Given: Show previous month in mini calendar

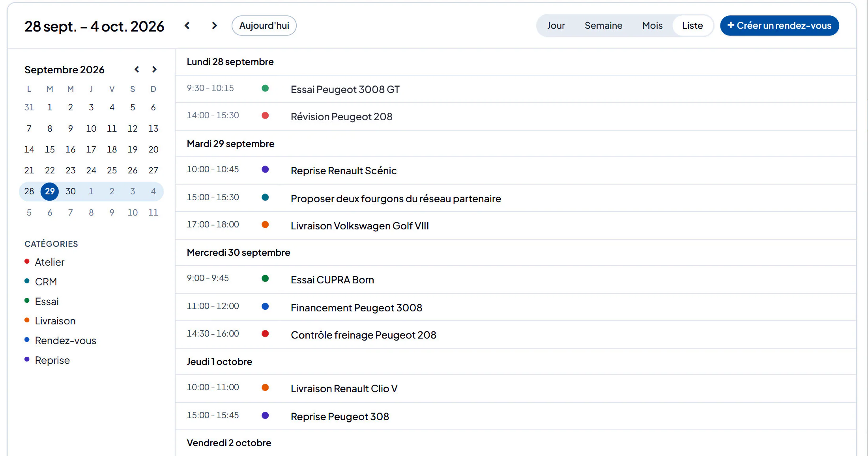Looking at the screenshot, I should tap(137, 69).
